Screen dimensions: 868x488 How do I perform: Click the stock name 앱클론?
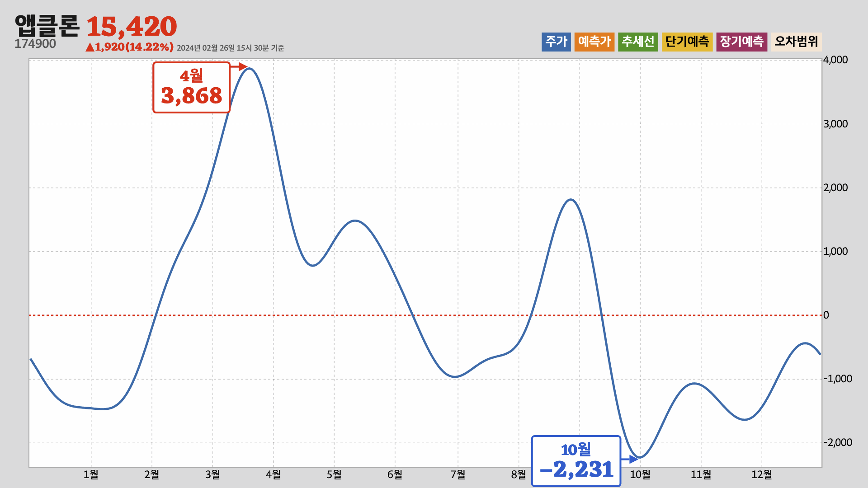pyautogui.click(x=47, y=26)
